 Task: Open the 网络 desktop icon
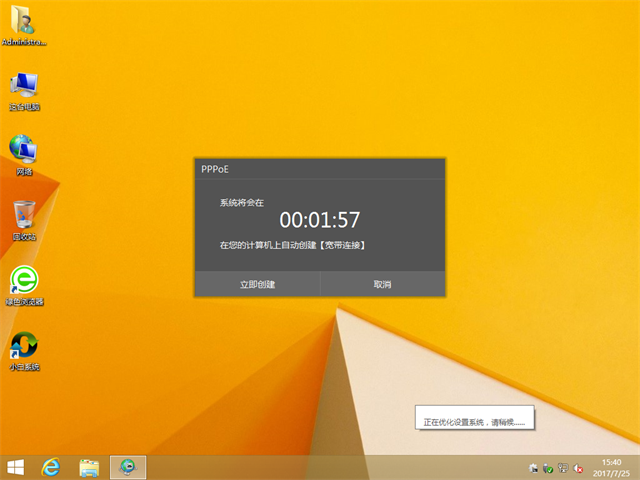24,155
